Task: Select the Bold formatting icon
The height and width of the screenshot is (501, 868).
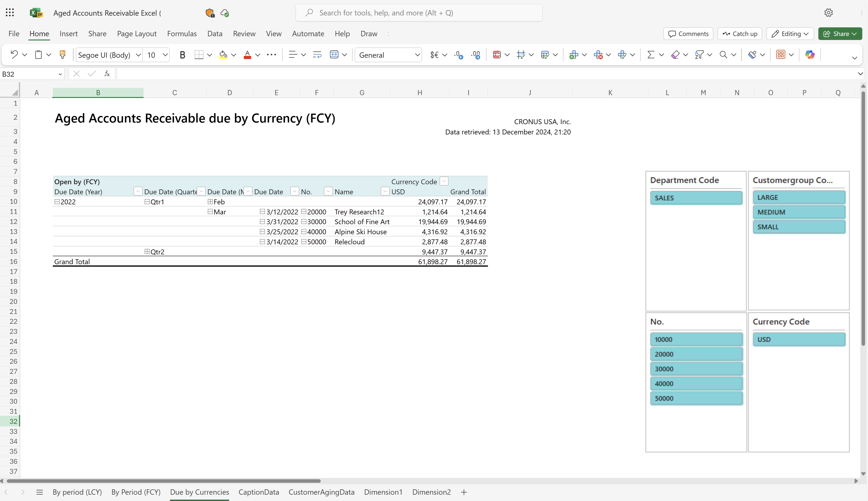Action: [x=182, y=54]
